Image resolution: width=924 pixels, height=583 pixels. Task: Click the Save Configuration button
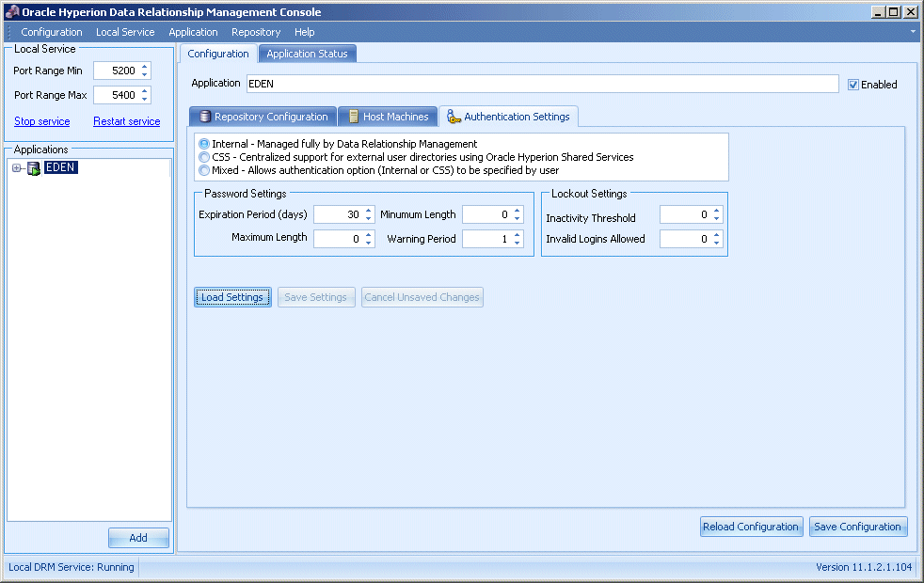point(858,527)
